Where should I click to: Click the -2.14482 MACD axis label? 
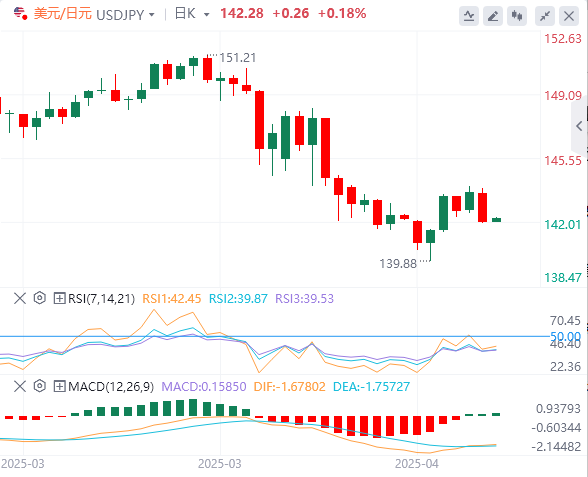click(556, 447)
